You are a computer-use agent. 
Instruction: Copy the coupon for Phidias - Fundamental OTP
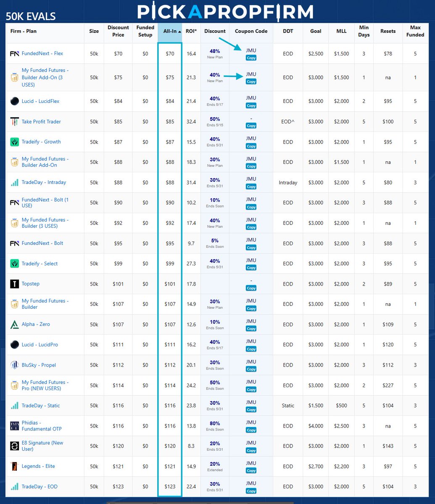pyautogui.click(x=251, y=430)
